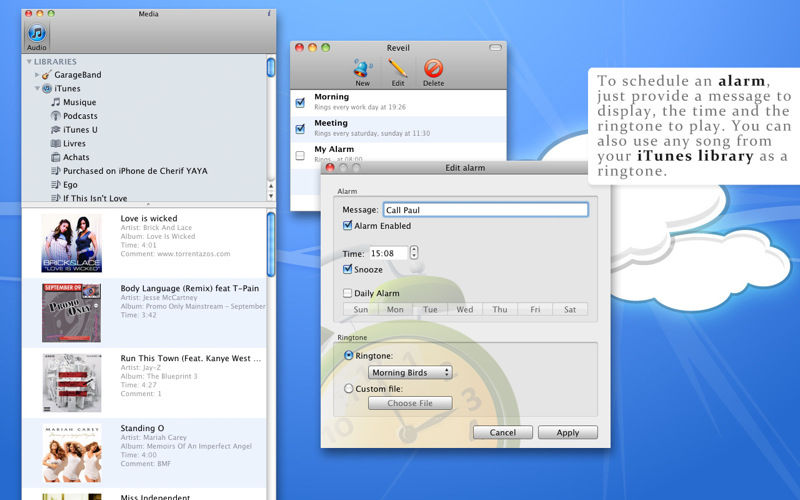The height and width of the screenshot is (500, 800).
Task: Enable the My Alarm checkbox
Action: (300, 155)
